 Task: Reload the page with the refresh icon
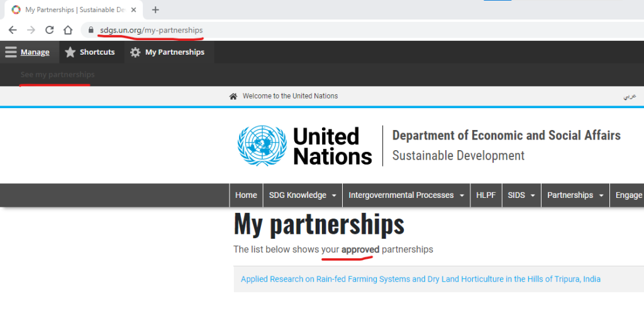49,30
